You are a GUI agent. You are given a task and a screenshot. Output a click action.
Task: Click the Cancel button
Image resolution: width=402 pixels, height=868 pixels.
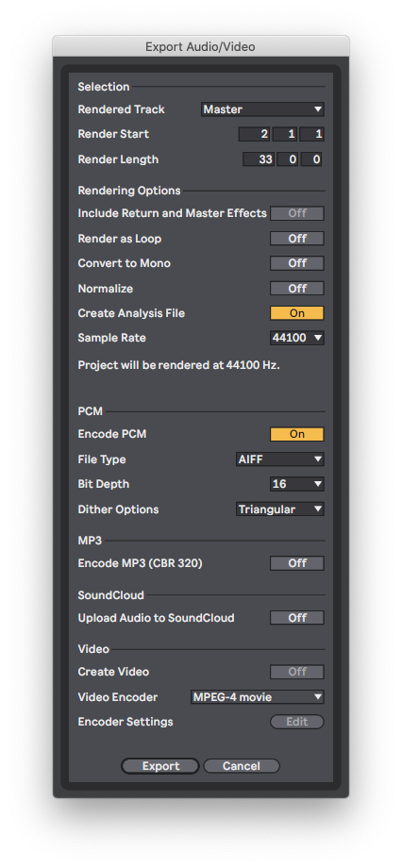[x=242, y=766]
